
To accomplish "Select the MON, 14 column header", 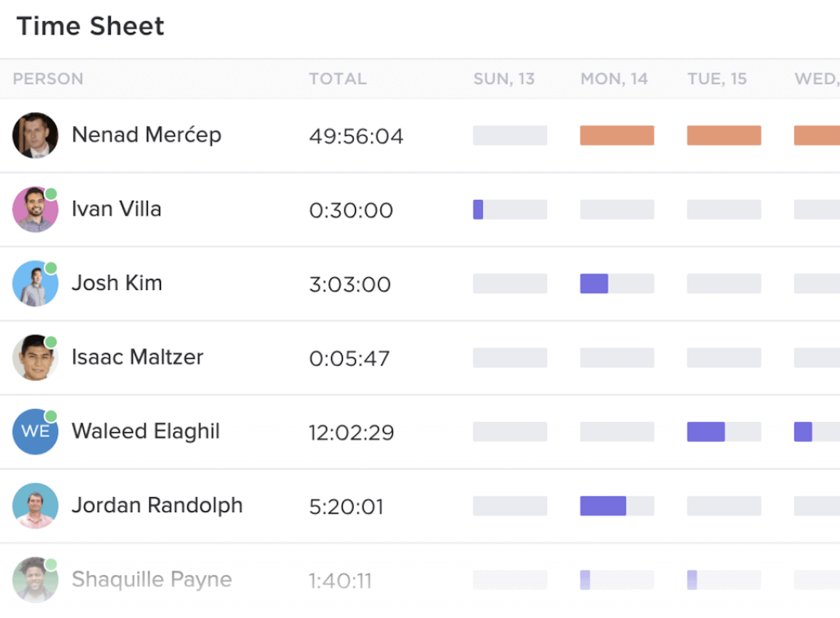I will click(614, 79).
